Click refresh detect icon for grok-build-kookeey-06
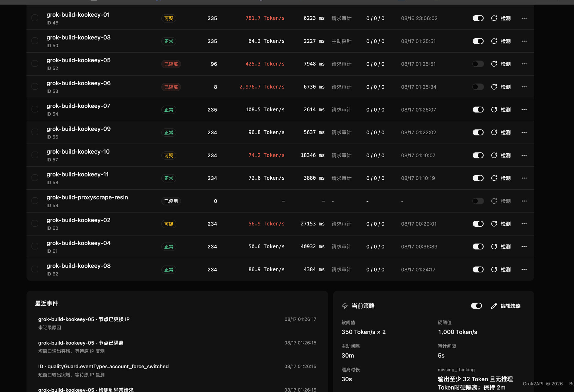574x392 pixels. pyautogui.click(x=494, y=87)
